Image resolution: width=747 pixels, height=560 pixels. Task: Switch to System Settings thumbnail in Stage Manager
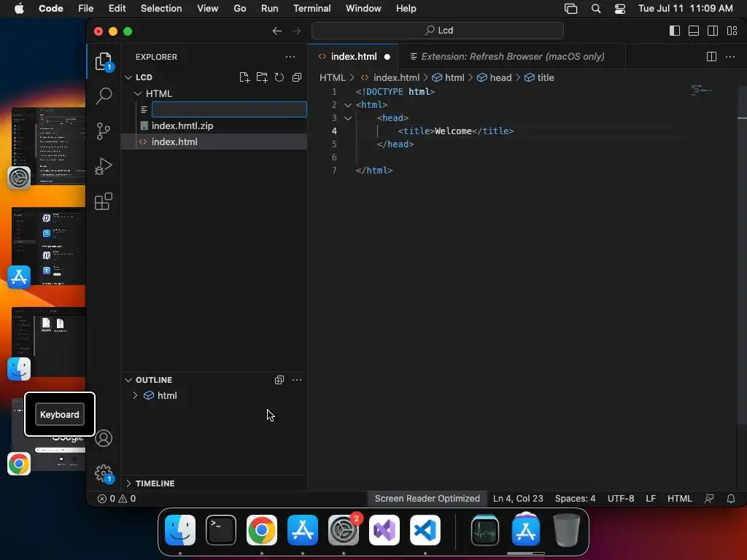click(49, 146)
